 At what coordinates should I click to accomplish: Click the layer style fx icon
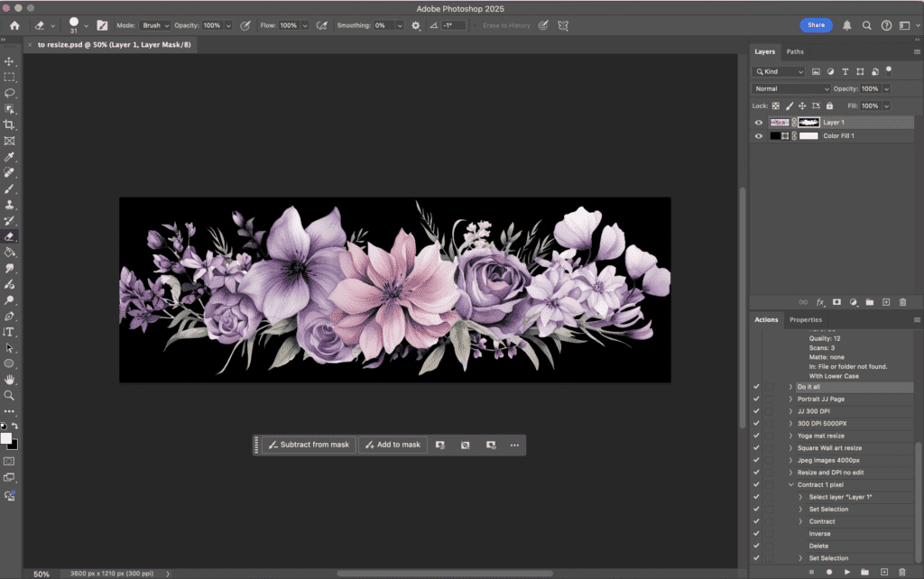820,302
